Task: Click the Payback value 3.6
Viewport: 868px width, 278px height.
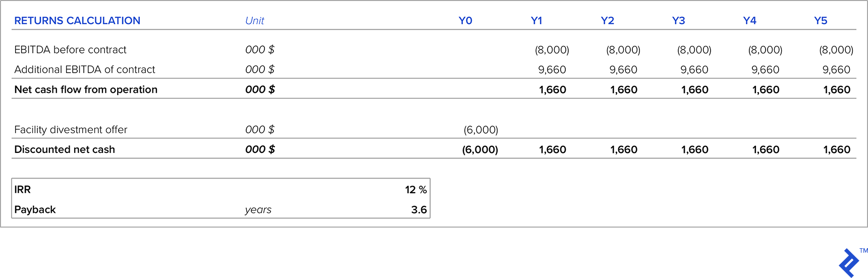Action: click(x=419, y=210)
